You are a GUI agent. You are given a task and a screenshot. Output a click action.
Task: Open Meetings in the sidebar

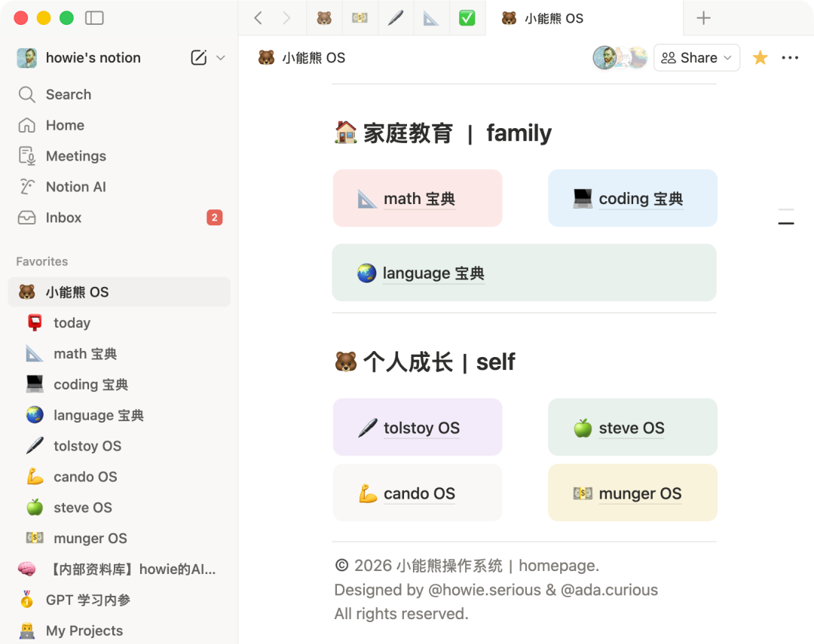click(119, 156)
